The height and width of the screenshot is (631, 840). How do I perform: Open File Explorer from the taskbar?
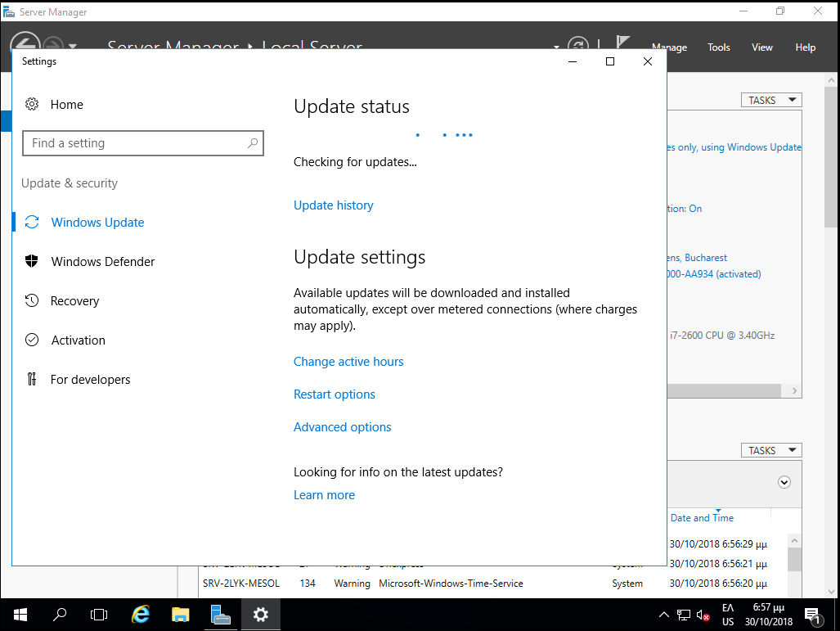pos(181,614)
